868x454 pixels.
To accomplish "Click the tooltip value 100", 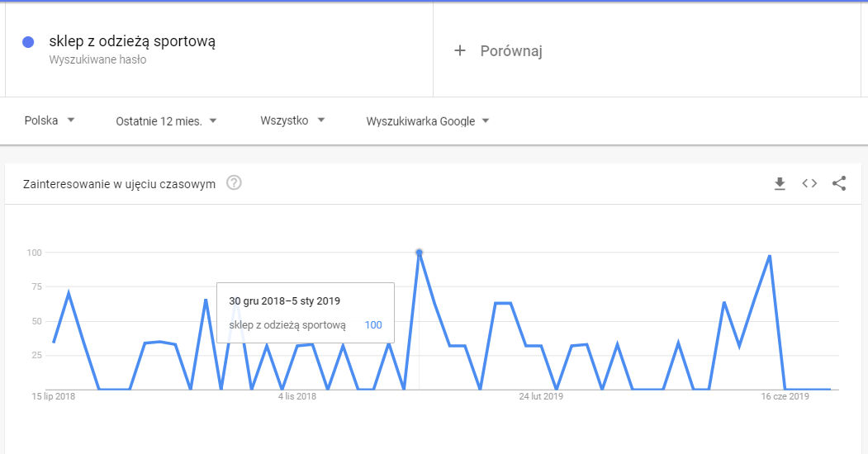I will 373,325.
